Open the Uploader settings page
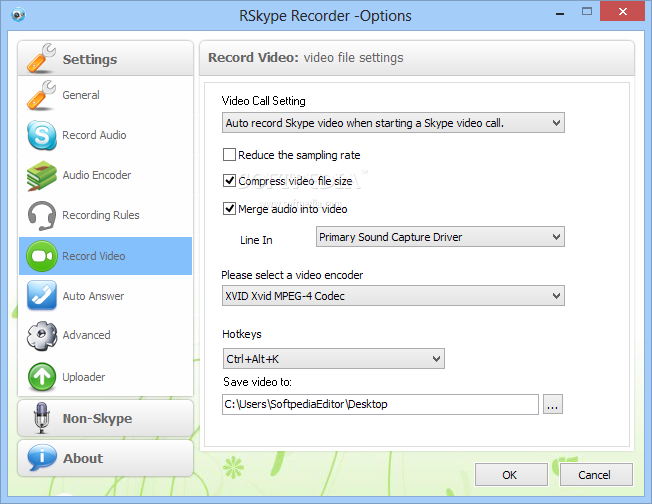Screen dimensions: 652x504 tap(105, 377)
